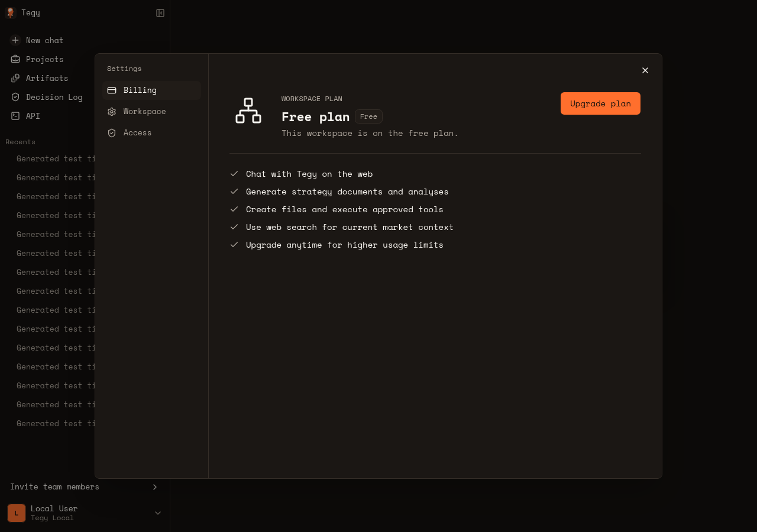Click the chevron beside Invite team members
The image size is (757, 532).
click(x=155, y=487)
